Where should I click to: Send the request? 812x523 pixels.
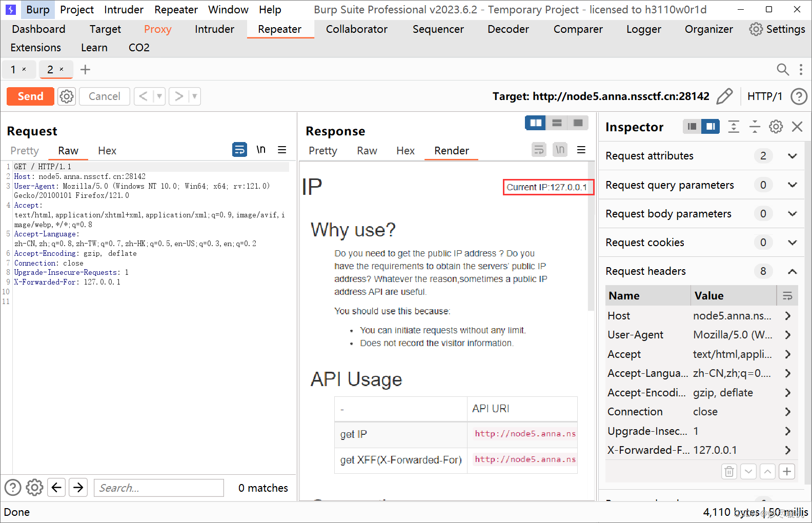point(30,96)
